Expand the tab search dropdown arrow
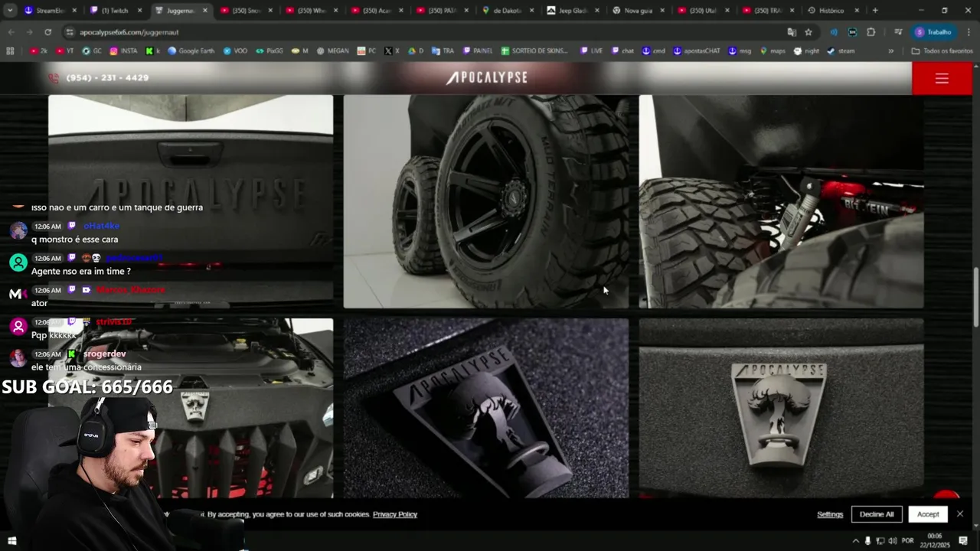 coord(10,11)
